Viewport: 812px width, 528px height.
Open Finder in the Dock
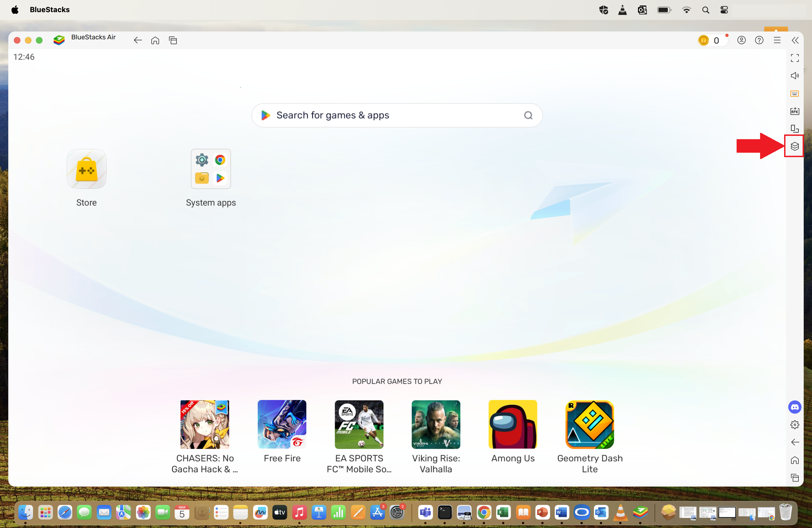pos(26,512)
